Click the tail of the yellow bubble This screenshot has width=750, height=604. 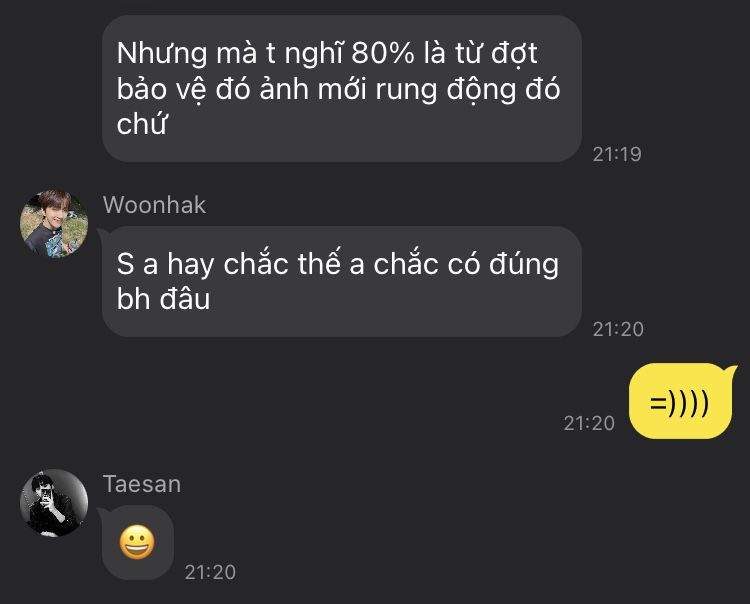click(732, 371)
